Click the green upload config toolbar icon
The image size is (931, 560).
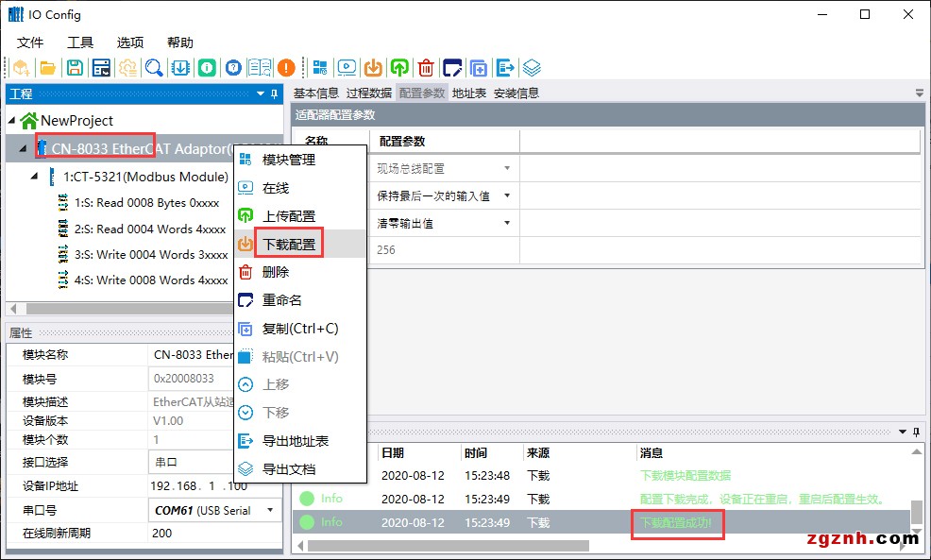tap(399, 68)
